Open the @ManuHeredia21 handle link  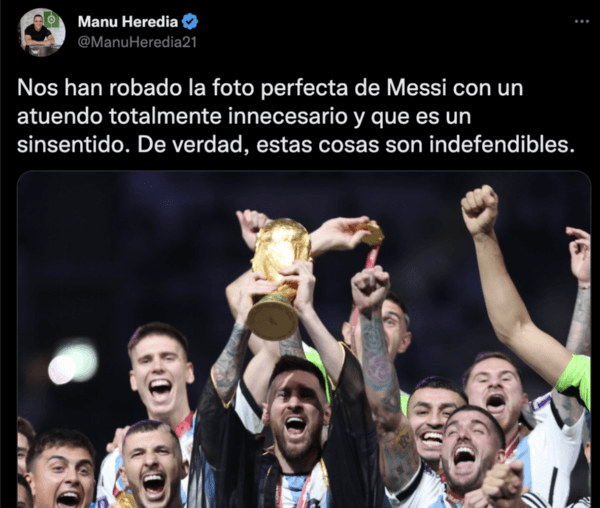point(137,42)
